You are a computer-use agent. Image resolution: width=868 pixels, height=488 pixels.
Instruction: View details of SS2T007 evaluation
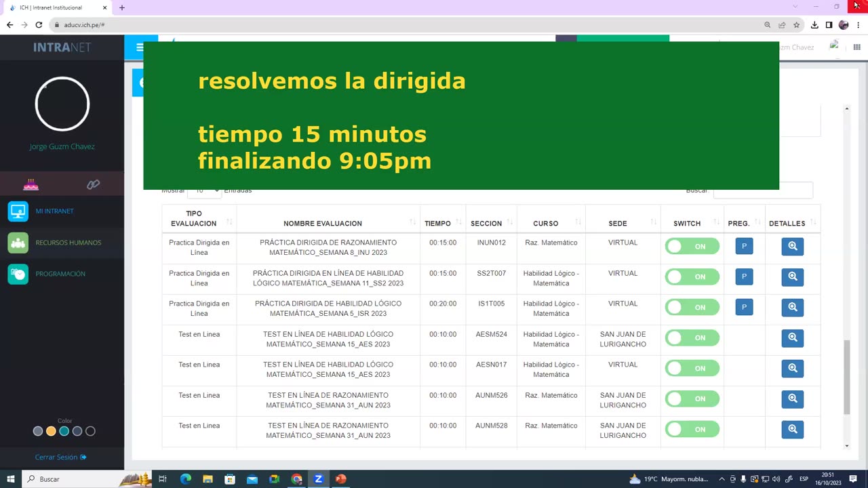792,277
